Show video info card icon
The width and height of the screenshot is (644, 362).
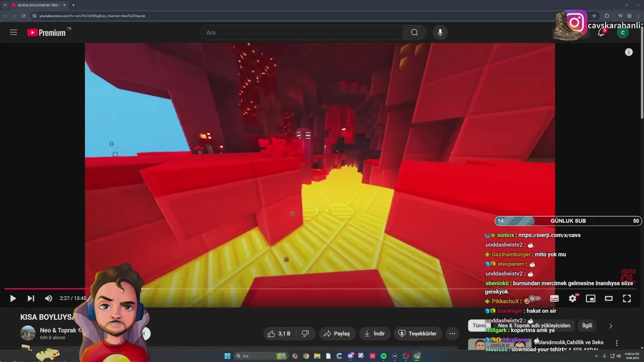(628, 52)
